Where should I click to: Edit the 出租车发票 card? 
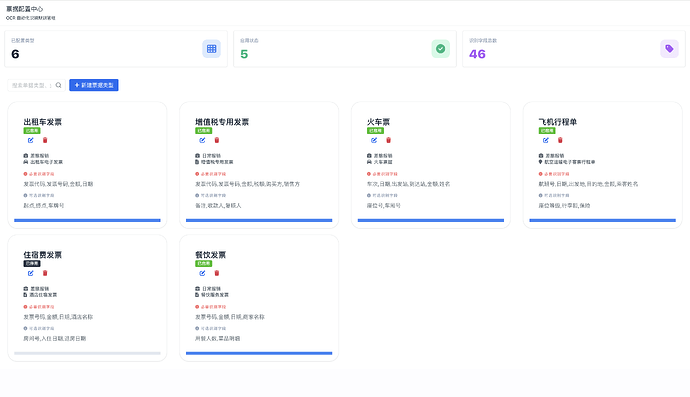[x=30, y=140]
